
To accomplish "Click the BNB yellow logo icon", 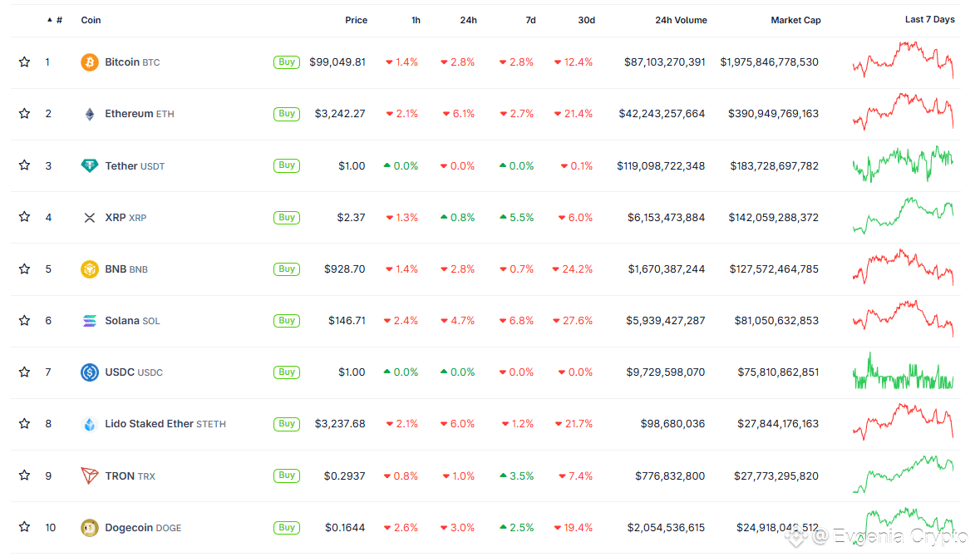I will coord(90,269).
